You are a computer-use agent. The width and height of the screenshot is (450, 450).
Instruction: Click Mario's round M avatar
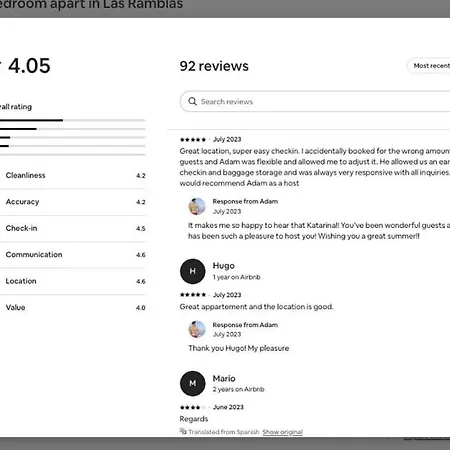pyautogui.click(x=193, y=383)
